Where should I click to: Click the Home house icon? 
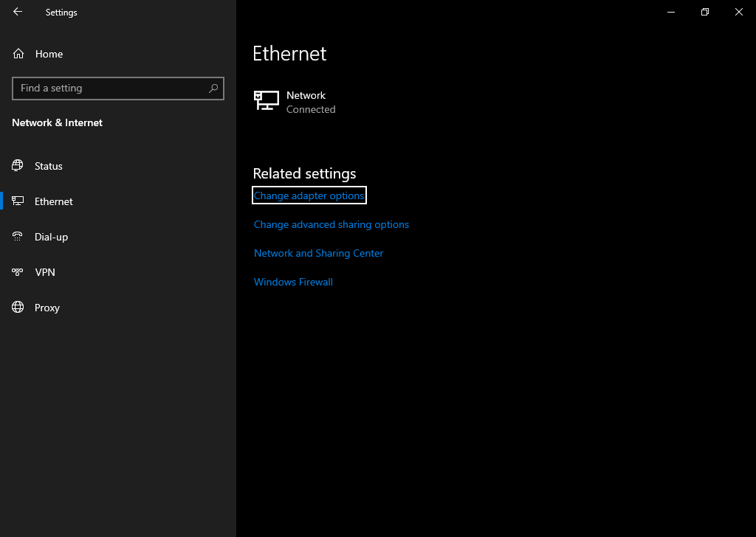(18, 54)
